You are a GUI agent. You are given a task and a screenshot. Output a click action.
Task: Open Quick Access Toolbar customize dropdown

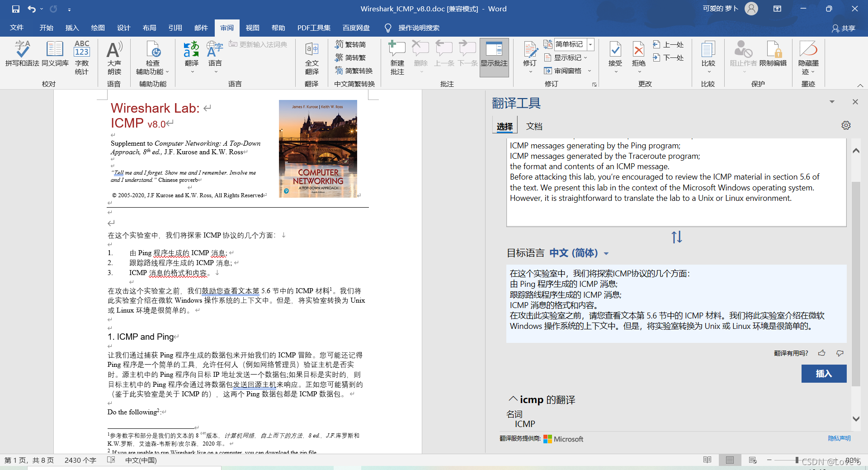click(x=69, y=9)
